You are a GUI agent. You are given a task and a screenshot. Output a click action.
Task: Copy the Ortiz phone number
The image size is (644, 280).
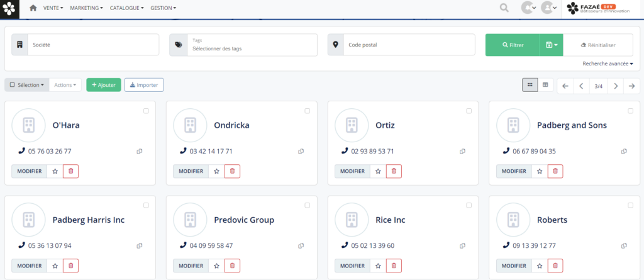[462, 151]
